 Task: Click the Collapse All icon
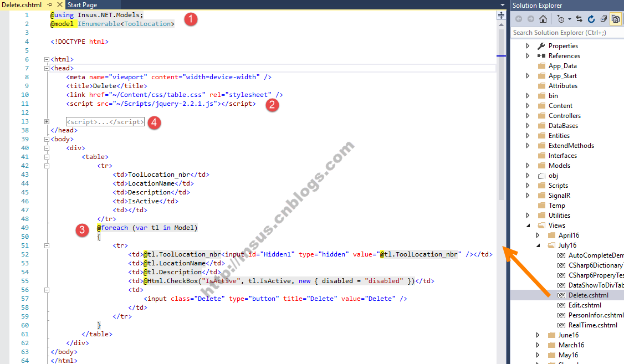[x=603, y=19]
